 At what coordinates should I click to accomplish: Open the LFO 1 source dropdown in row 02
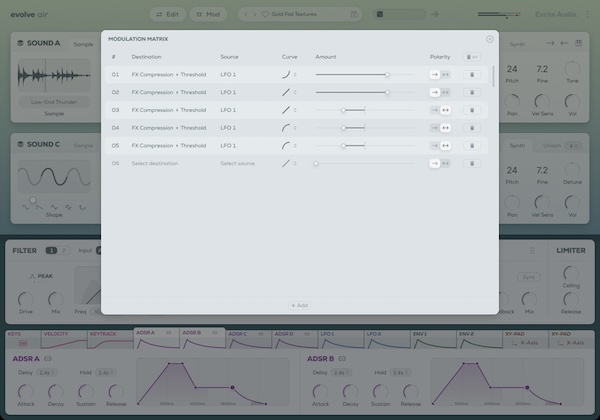229,92
